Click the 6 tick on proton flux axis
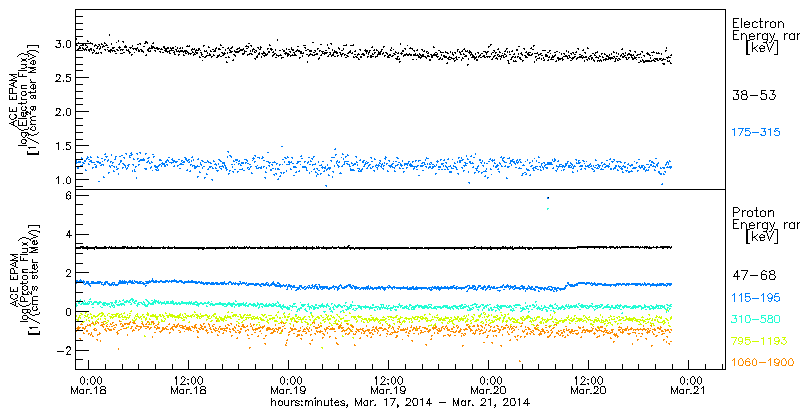Image resolution: width=800 pixels, height=410 pixels. click(67, 196)
